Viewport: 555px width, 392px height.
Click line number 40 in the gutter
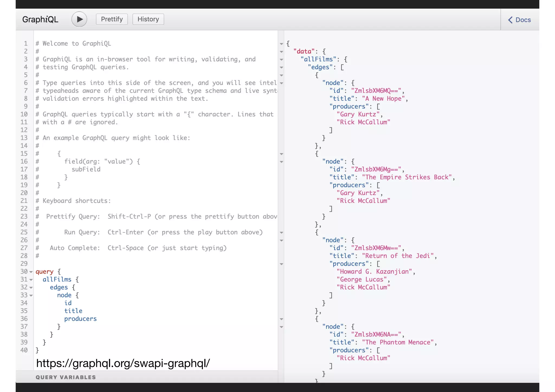click(x=24, y=350)
